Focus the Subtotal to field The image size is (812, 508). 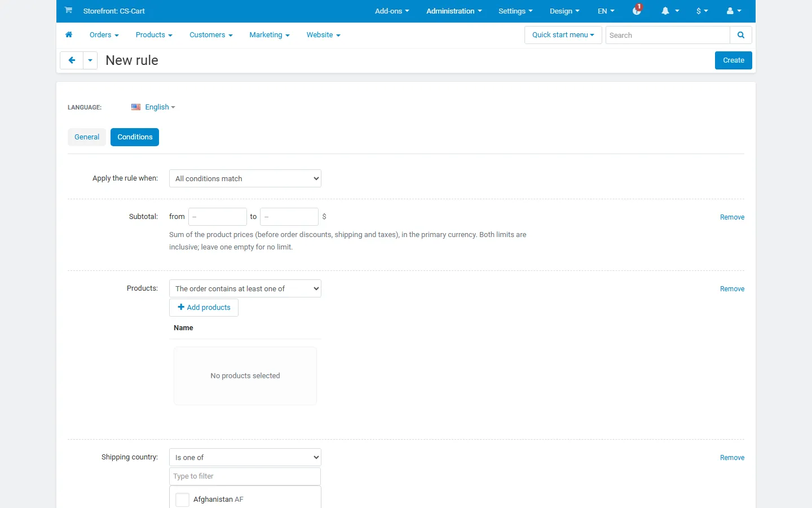[x=289, y=217]
